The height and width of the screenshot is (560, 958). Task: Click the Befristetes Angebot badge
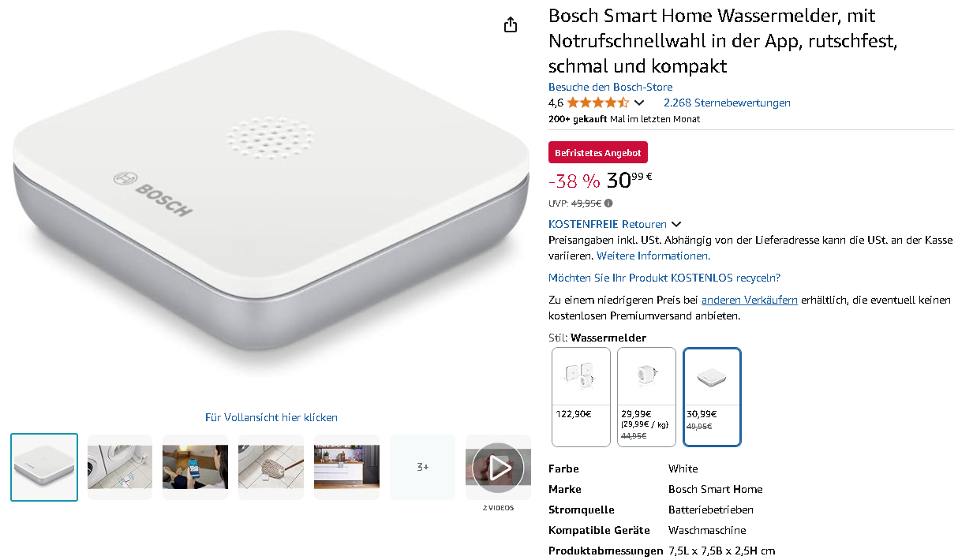coord(598,152)
